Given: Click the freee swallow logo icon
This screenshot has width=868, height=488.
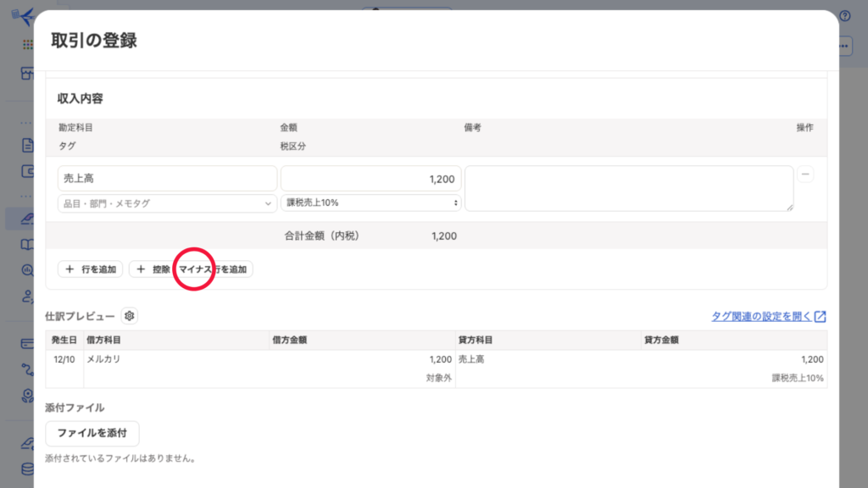Looking at the screenshot, I should point(26,17).
